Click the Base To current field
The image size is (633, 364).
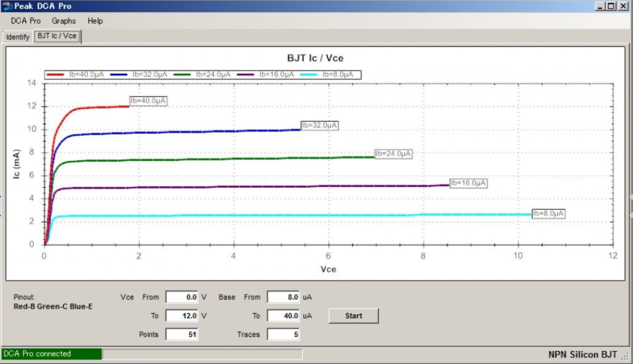283,316
